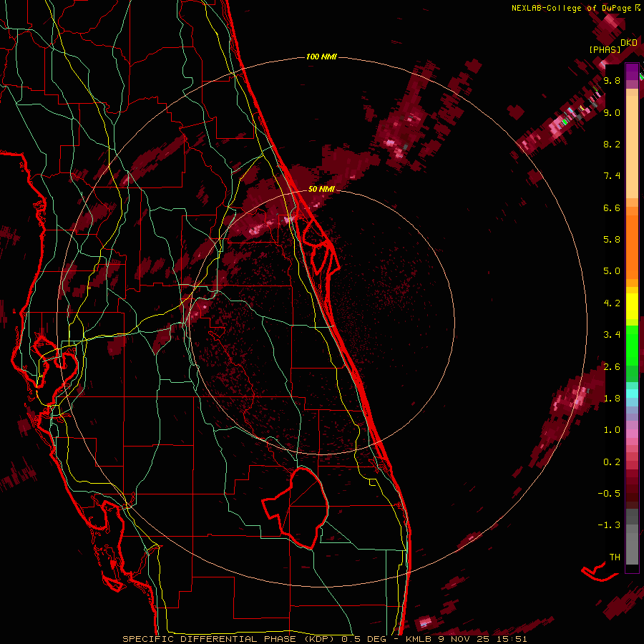Click the 8.2 scale value
Viewport: 644px width, 644px height.
[612, 144]
